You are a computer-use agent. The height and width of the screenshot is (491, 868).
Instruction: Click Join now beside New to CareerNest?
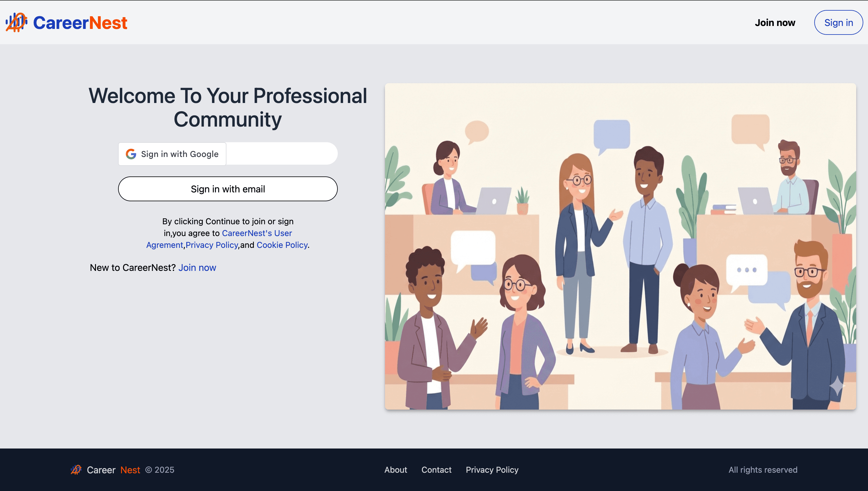coord(197,267)
